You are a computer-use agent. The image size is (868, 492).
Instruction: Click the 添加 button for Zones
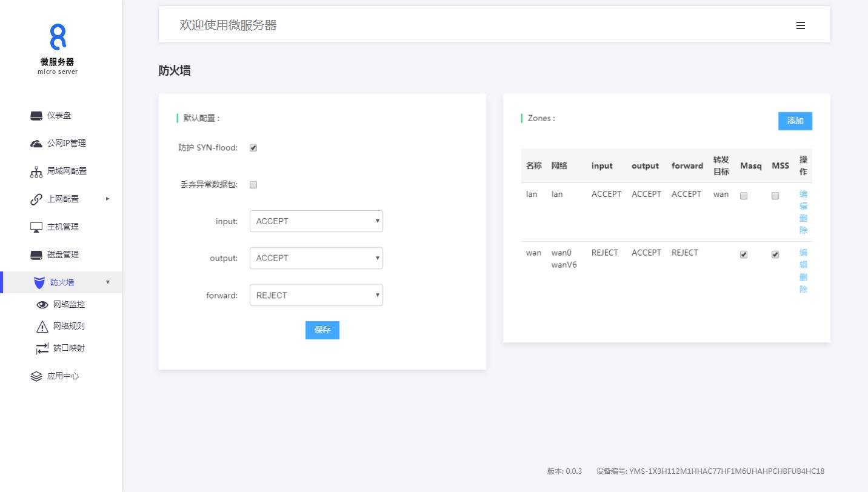click(795, 121)
